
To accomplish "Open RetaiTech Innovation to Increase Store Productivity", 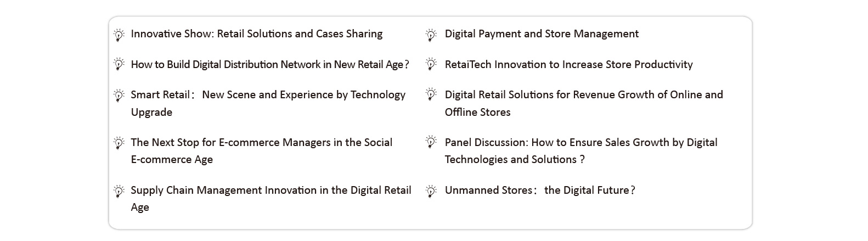I will point(568,65).
